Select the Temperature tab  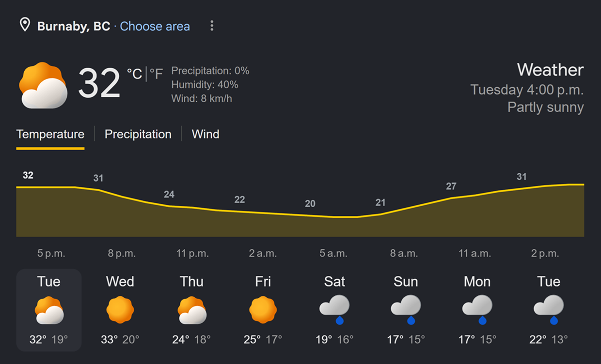(50, 134)
